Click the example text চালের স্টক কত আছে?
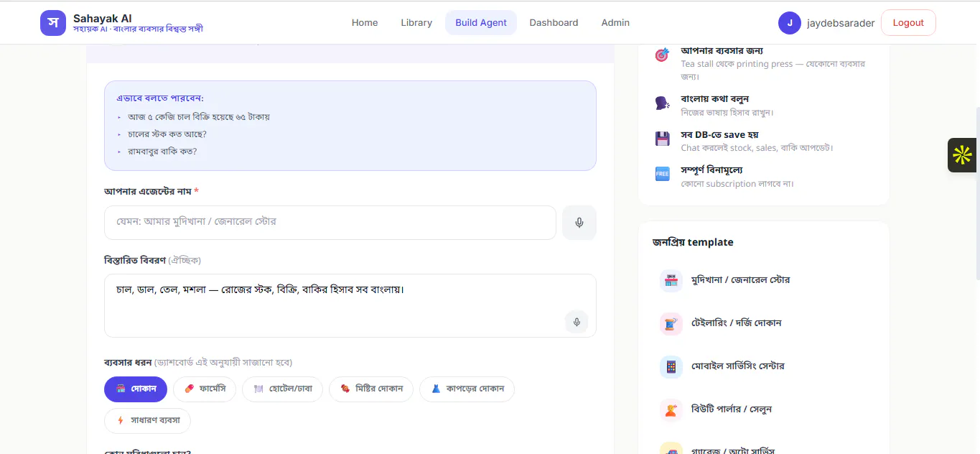The height and width of the screenshot is (454, 980). point(167,134)
